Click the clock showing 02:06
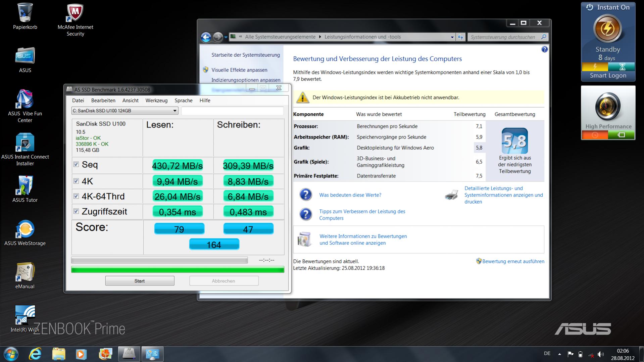The width and height of the screenshot is (644, 362). click(x=623, y=351)
